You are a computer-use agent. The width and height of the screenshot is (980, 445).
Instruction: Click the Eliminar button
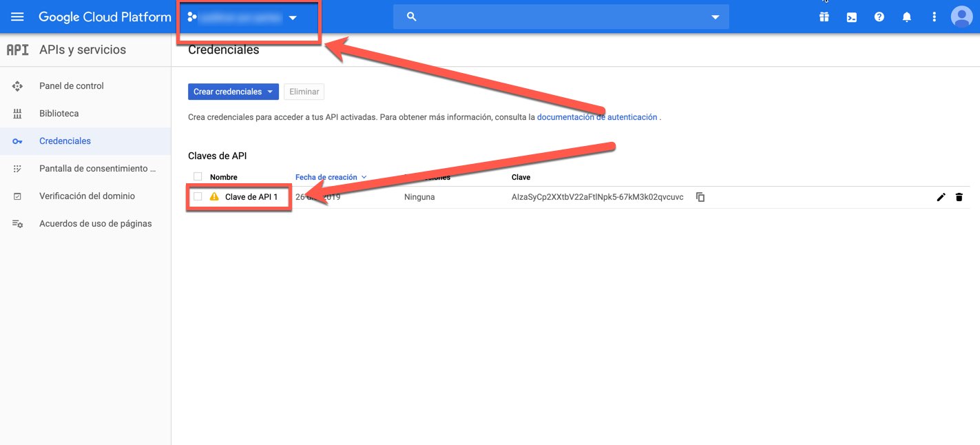(304, 91)
